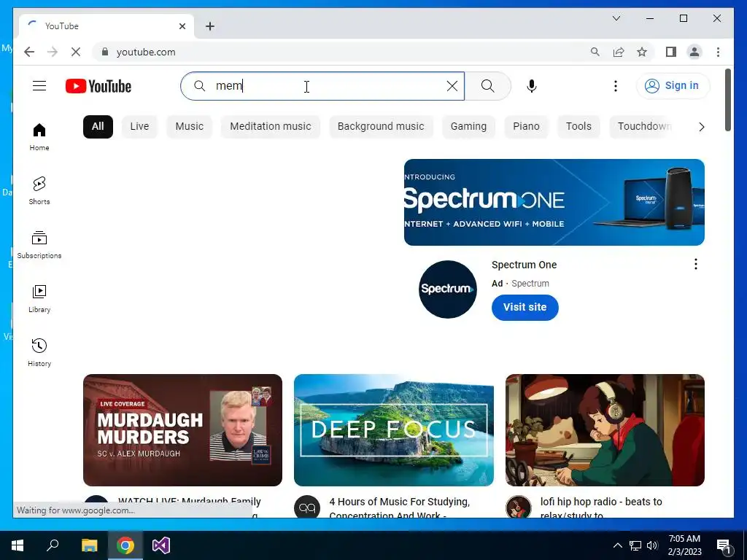This screenshot has width=747, height=560.
Task: Open YouTube settings three-dot menu beside Sign in
Action: [x=616, y=86]
